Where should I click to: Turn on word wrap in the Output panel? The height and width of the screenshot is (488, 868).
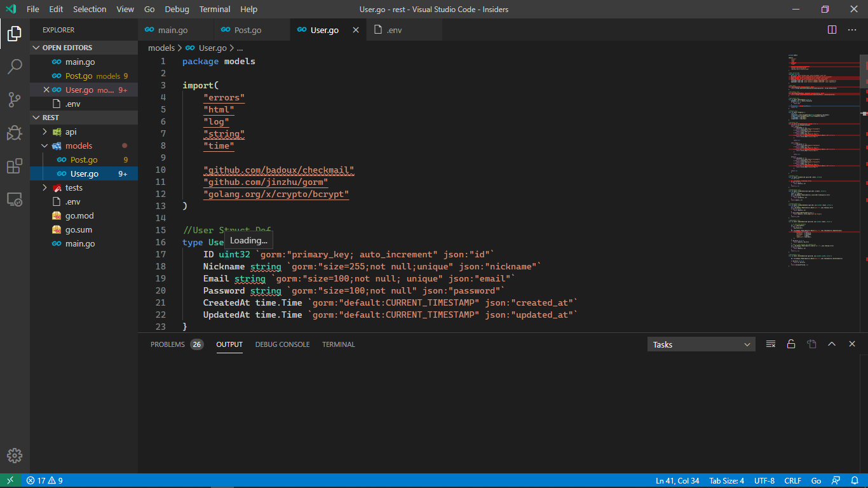click(811, 344)
